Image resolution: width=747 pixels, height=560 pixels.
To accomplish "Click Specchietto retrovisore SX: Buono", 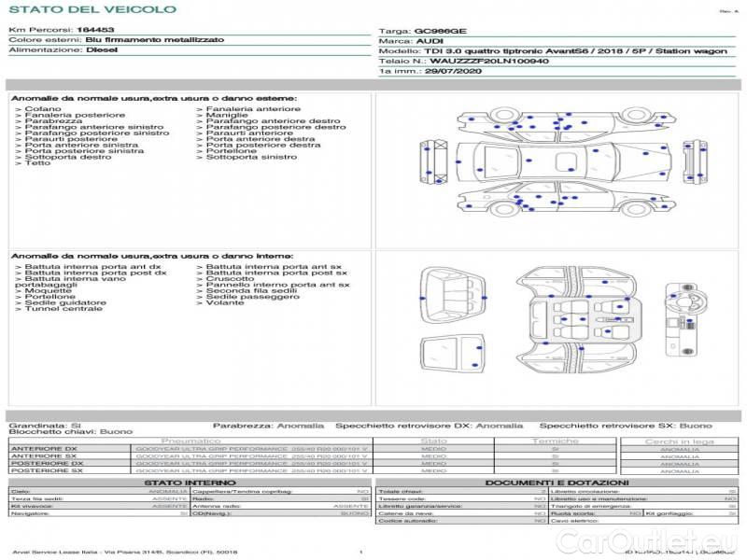I will click(626, 426).
